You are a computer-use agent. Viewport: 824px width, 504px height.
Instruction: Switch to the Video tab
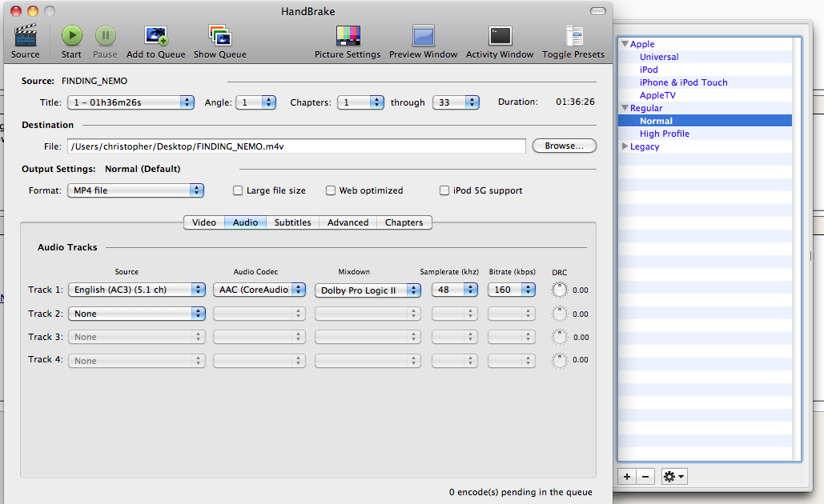click(204, 222)
